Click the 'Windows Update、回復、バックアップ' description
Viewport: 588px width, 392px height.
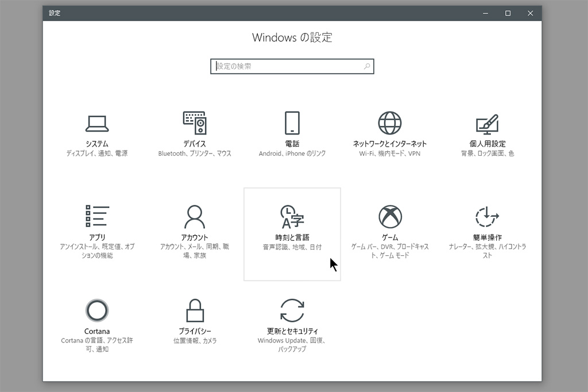pos(292,345)
